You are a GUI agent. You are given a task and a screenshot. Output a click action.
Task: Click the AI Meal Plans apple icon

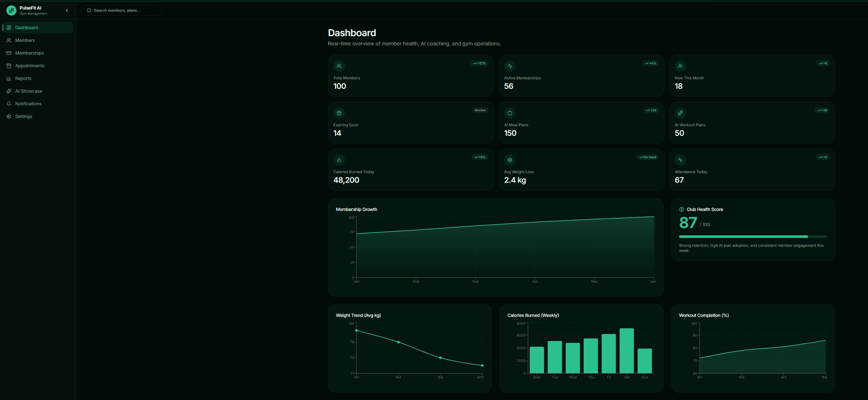[x=510, y=113]
